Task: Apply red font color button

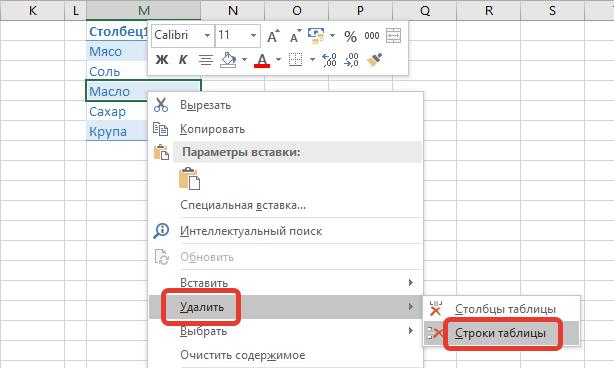Action: (x=262, y=60)
